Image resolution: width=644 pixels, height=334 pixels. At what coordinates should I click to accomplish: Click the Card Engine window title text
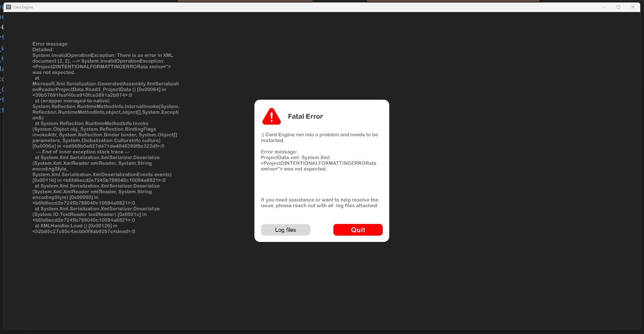(23, 7)
